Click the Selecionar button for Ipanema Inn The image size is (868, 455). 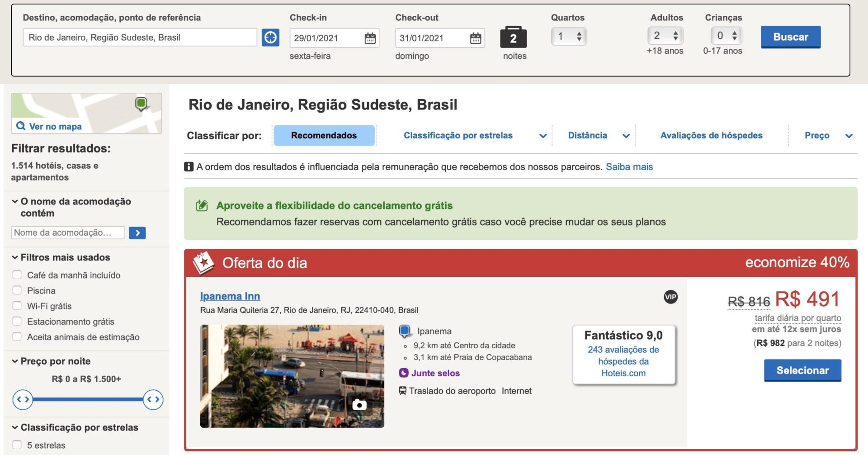tap(802, 370)
